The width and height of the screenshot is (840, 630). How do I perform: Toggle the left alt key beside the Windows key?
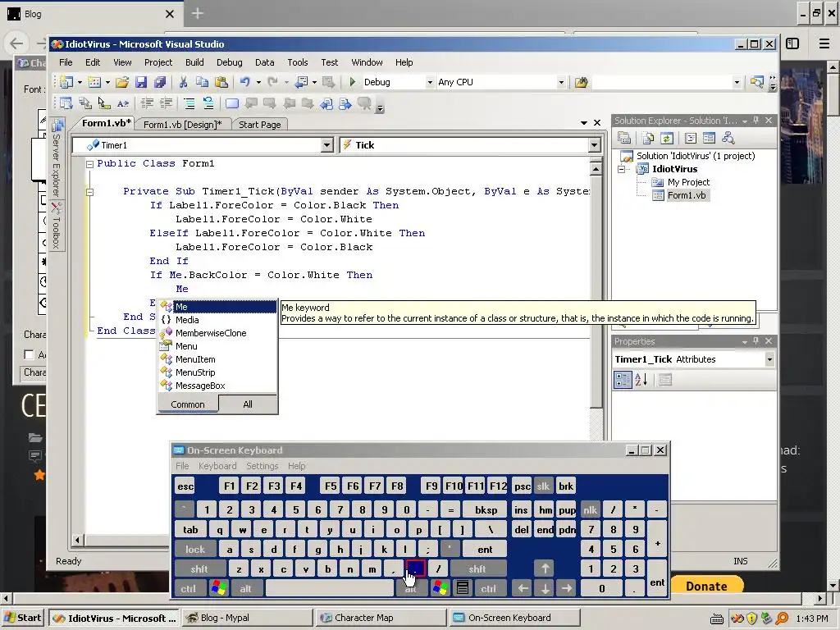point(245,589)
